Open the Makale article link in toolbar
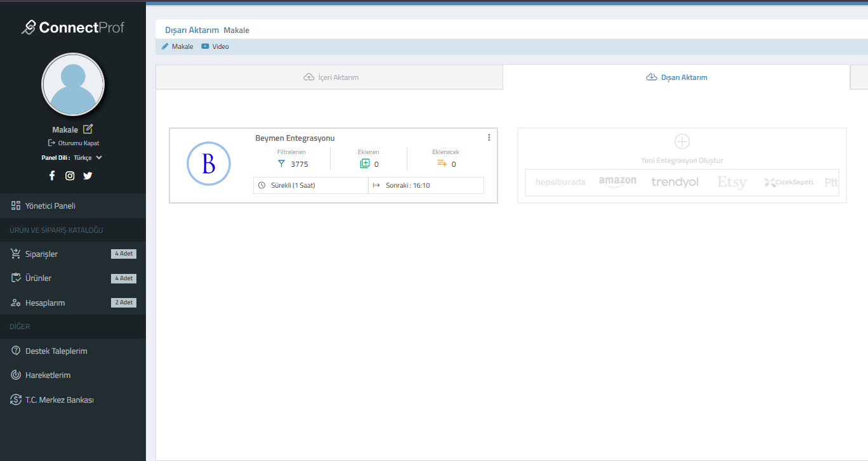The width and height of the screenshot is (868, 461). click(x=178, y=46)
